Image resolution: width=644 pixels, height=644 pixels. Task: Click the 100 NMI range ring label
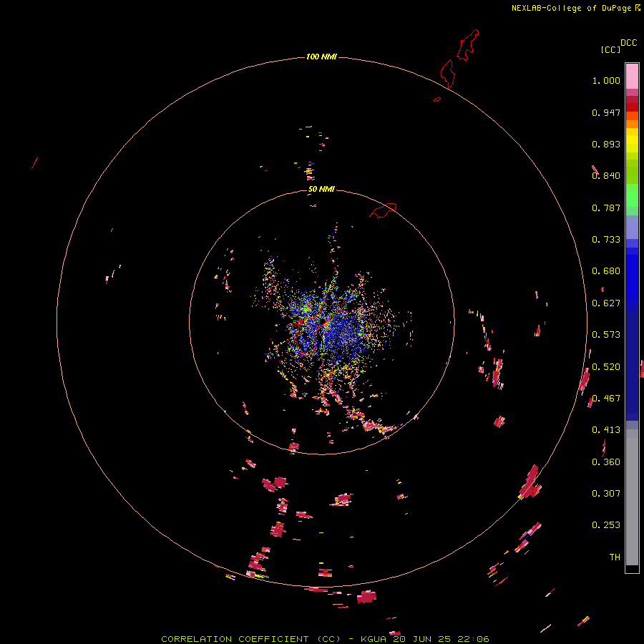tap(321, 57)
